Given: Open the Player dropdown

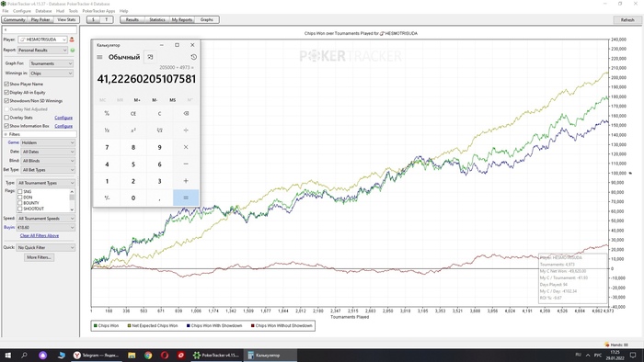Looking at the screenshot, I should [x=42, y=40].
